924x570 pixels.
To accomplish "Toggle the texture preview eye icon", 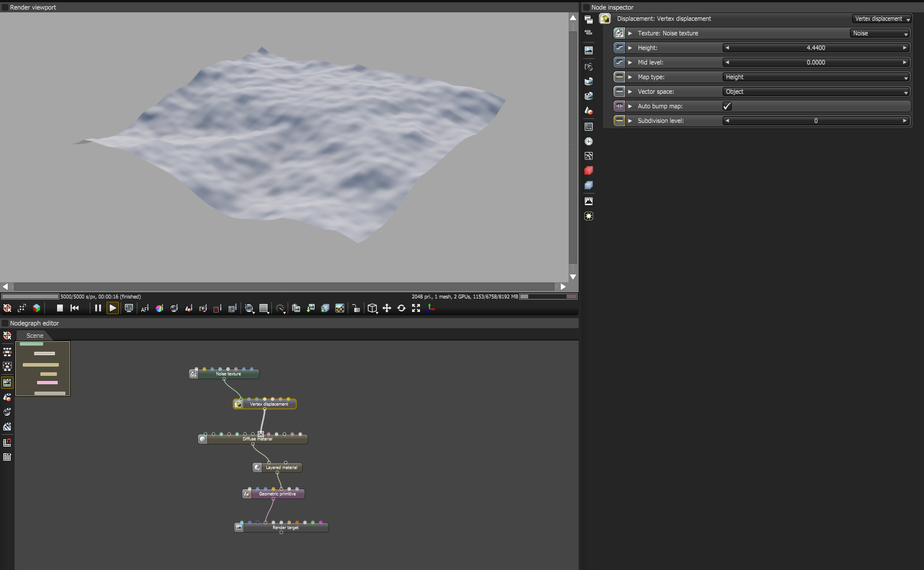I will pyautogui.click(x=7, y=426).
